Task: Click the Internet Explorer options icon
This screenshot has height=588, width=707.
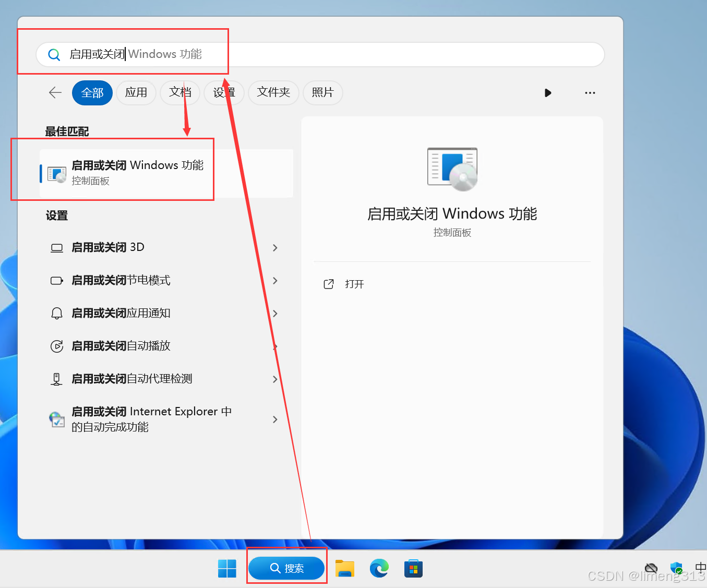Action: click(x=57, y=419)
